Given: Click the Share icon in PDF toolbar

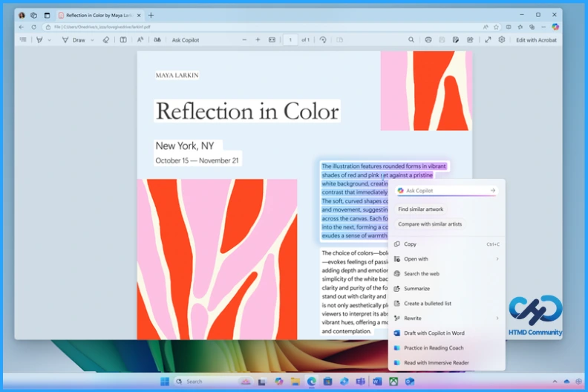Looking at the screenshot, I should [470, 40].
